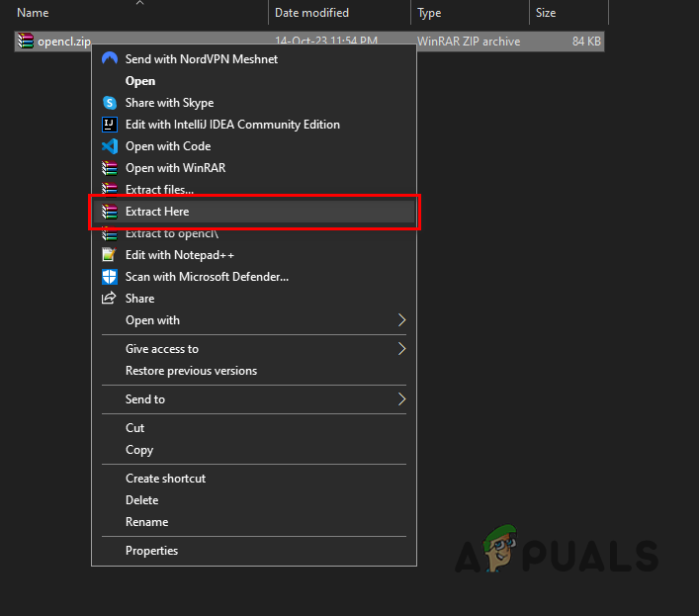Click the WinRAR icon beside Extract files

110,189
